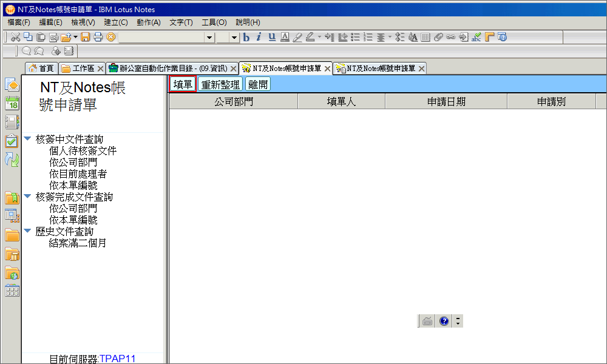Click the insert table icon
Screen dimensions: 607x364
pyautogui.click(x=426, y=37)
